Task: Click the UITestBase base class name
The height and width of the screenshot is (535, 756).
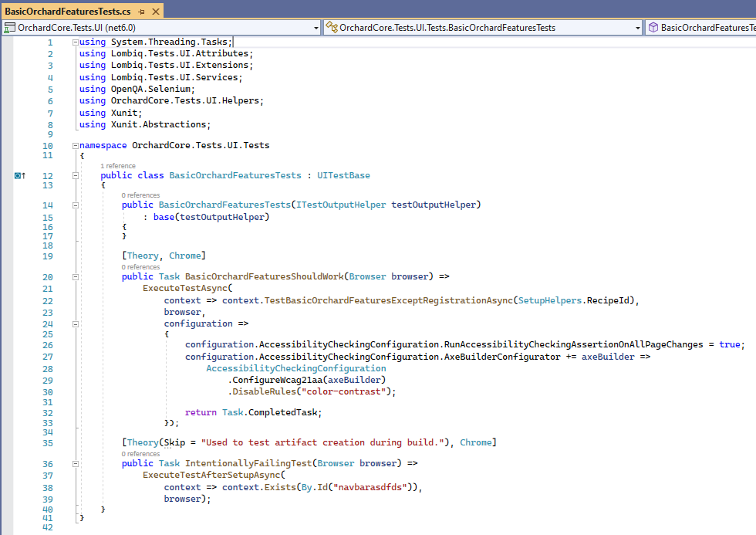Action: click(343, 175)
